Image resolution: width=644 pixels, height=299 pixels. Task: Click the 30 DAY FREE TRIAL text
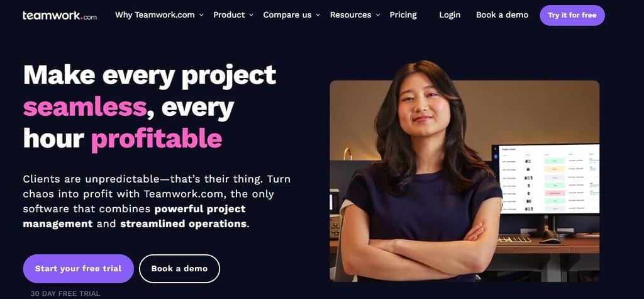[65, 294]
